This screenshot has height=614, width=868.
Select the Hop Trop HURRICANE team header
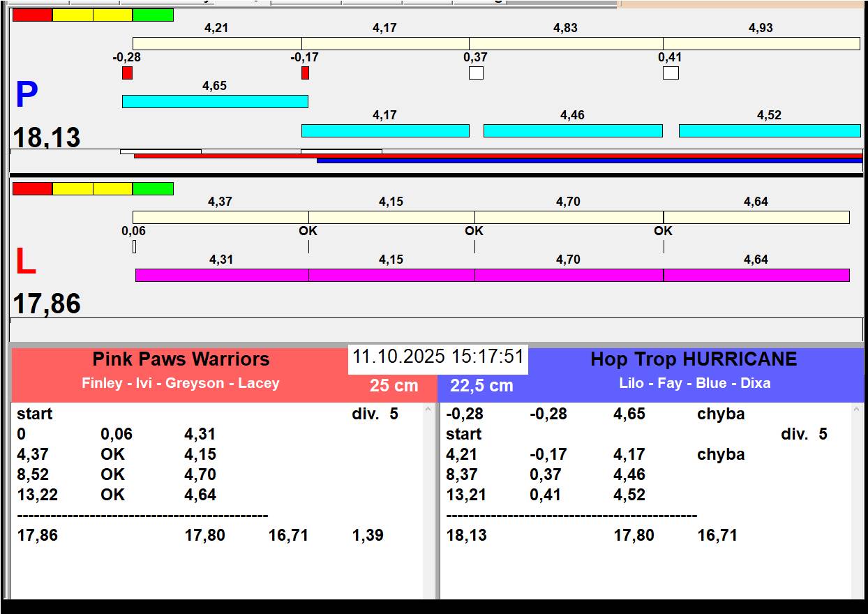[694, 359]
